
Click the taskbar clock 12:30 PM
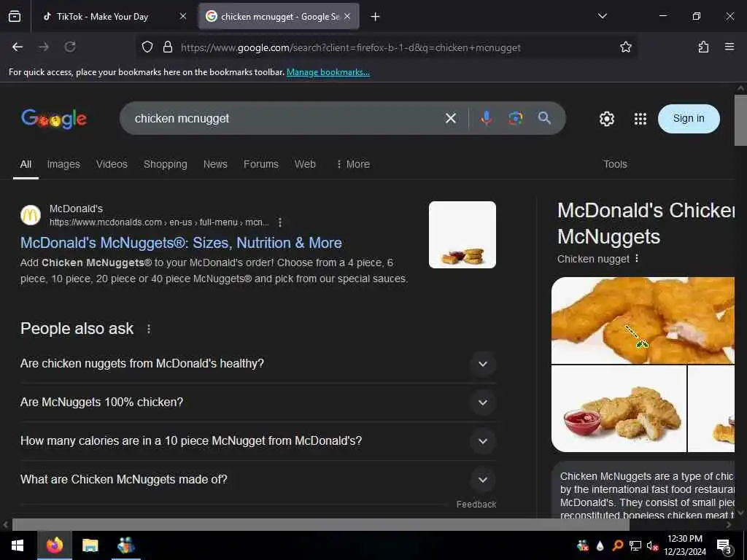tap(684, 545)
